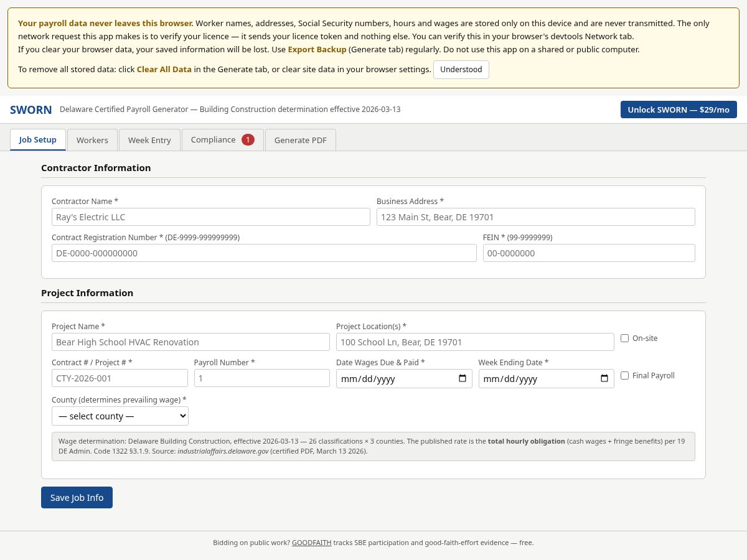Click 'Export Backup' text in the notice
This screenshot has height=560, width=747.
317,49
